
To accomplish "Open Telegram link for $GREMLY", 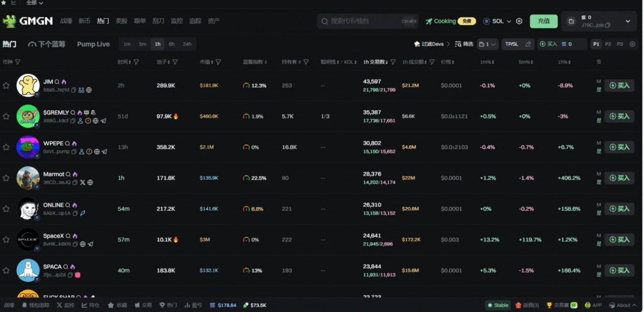I will [x=104, y=121].
